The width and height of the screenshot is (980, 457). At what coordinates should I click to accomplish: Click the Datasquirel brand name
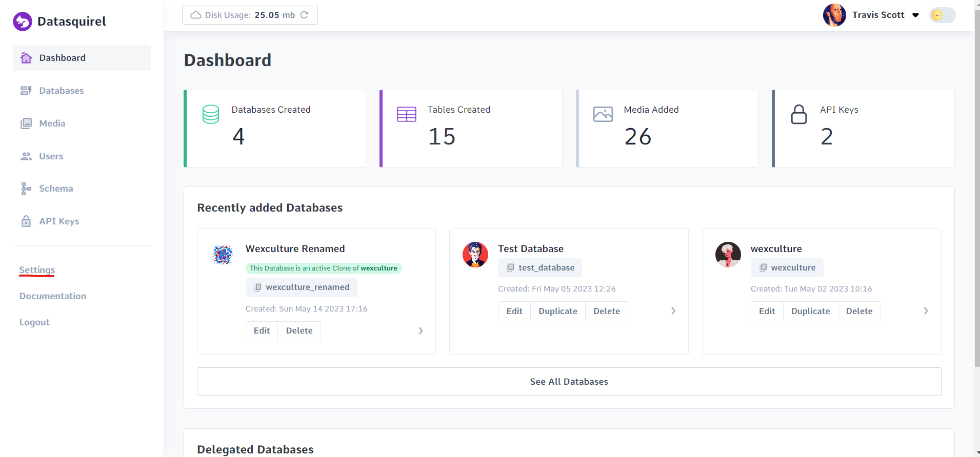[72, 22]
